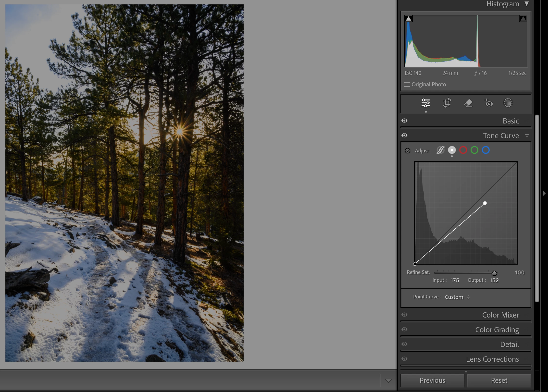Toggle Tone Curve panel visibility eye
The width and height of the screenshot is (548, 392).
(404, 135)
